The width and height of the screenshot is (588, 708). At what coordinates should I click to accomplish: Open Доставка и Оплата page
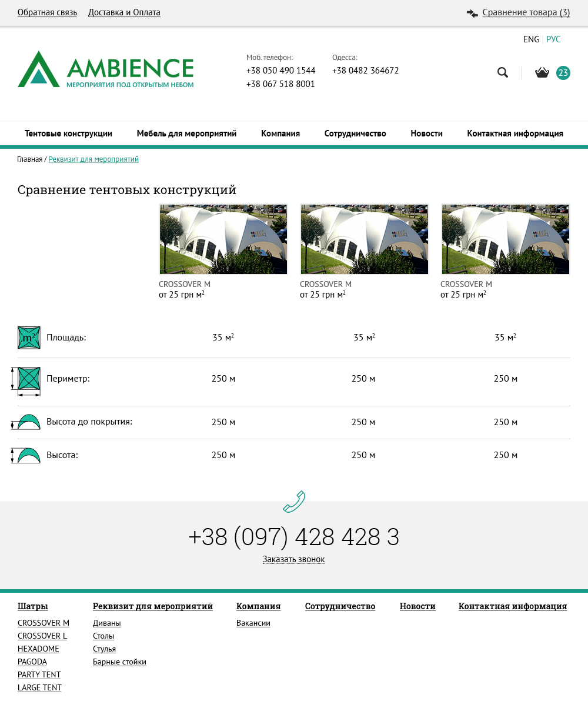tap(124, 12)
